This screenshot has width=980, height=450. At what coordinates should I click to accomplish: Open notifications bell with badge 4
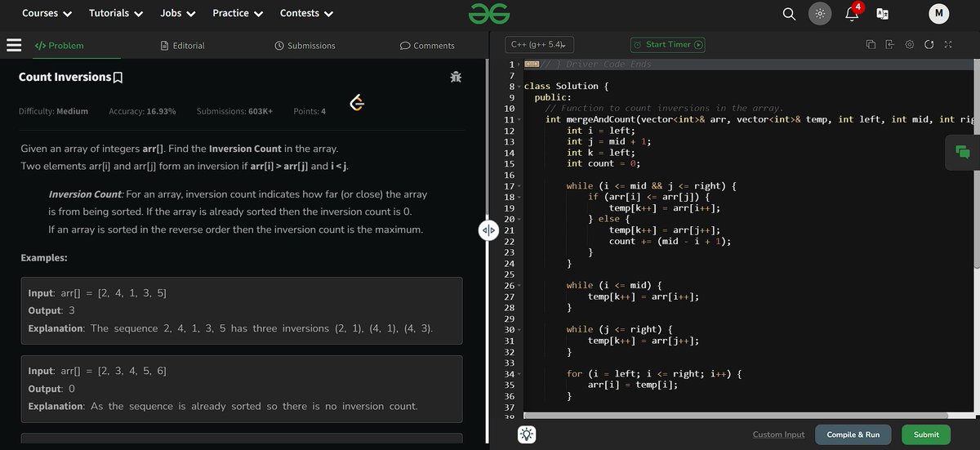point(853,13)
